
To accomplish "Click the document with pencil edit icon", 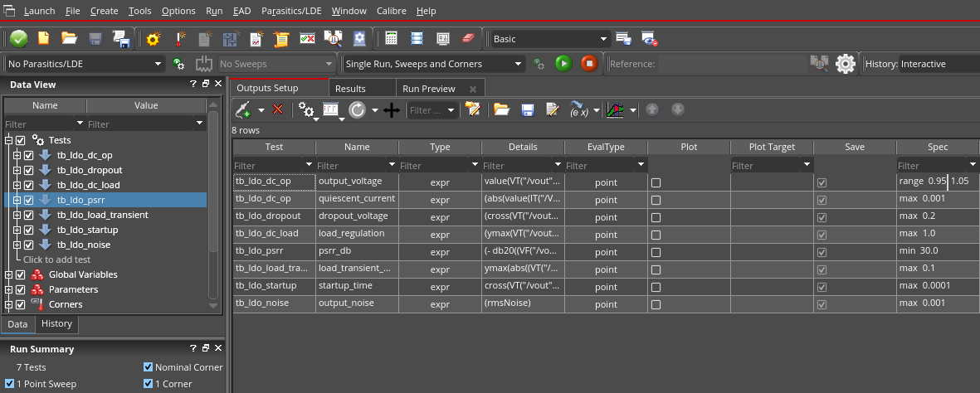I will 553,110.
